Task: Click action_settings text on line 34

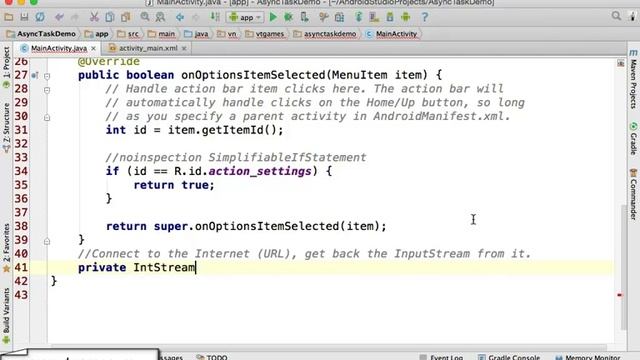Action: point(260,171)
